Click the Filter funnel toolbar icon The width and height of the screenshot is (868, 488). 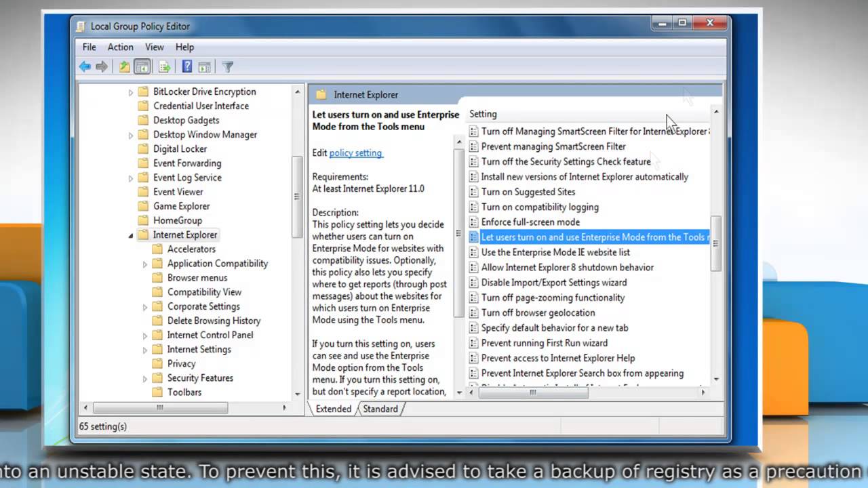pos(228,66)
